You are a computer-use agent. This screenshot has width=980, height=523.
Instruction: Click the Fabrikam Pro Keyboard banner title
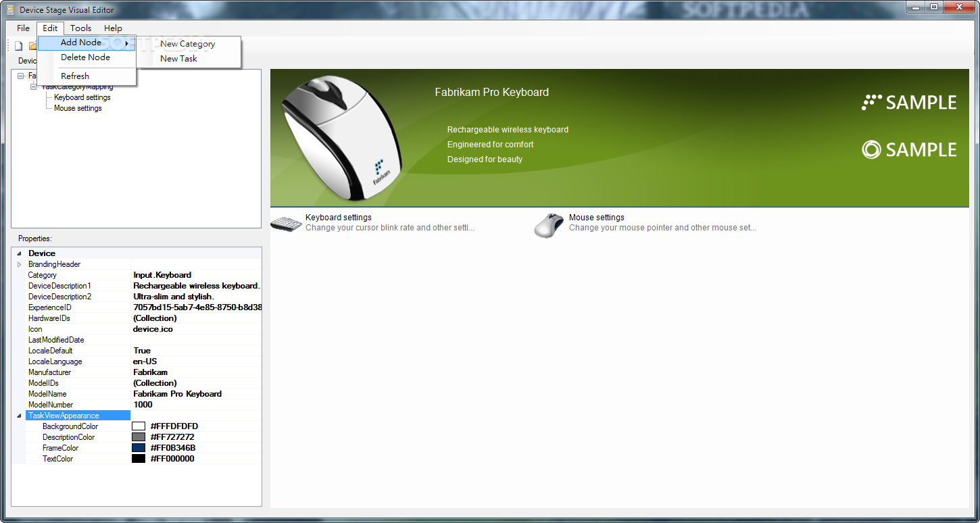491,92
